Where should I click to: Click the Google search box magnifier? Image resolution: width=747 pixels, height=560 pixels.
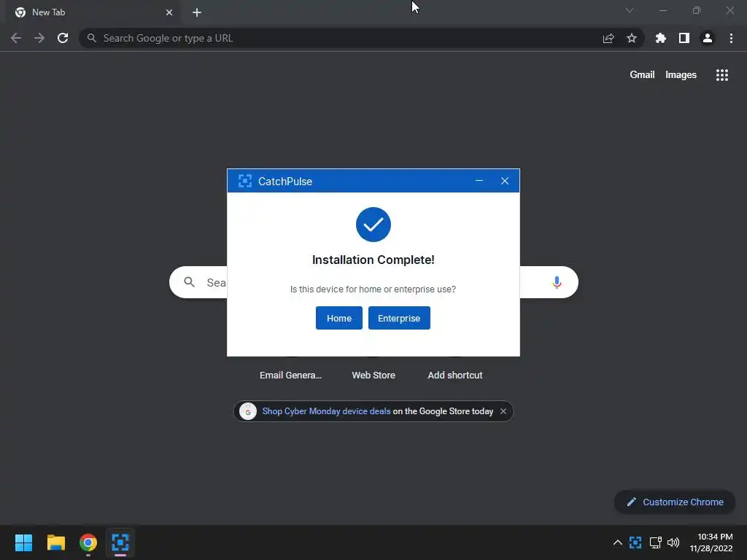189,282
